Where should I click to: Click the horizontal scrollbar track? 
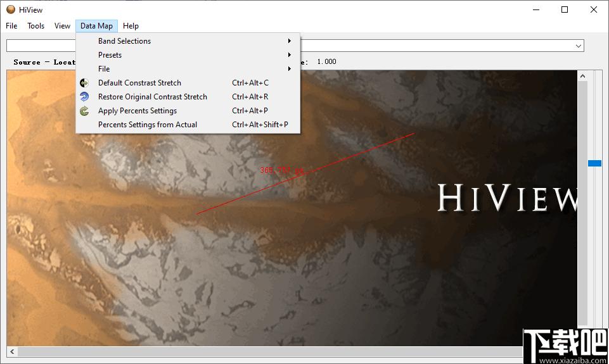270,351
